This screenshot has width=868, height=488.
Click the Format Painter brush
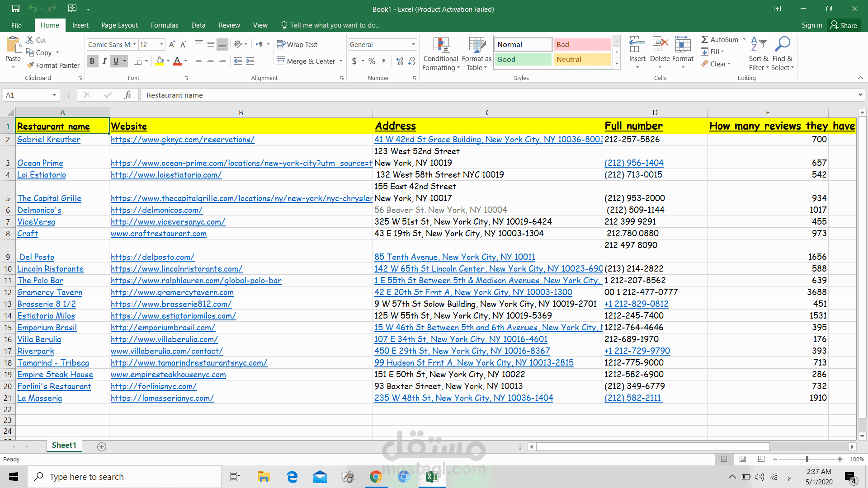[x=30, y=65]
